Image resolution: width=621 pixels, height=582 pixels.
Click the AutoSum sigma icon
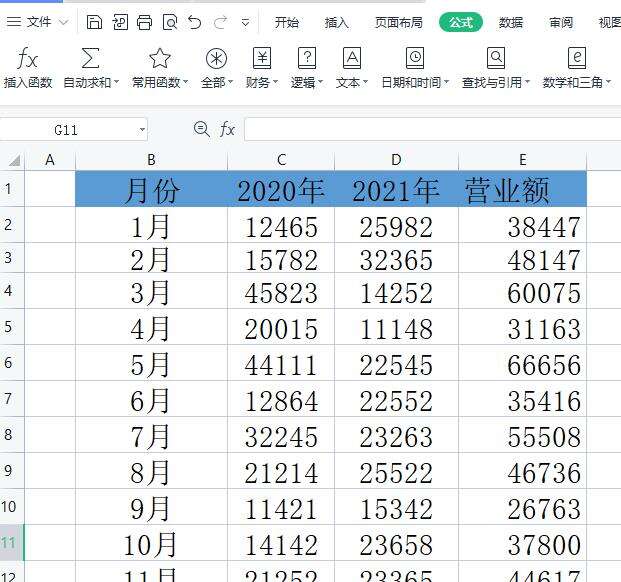coord(90,59)
